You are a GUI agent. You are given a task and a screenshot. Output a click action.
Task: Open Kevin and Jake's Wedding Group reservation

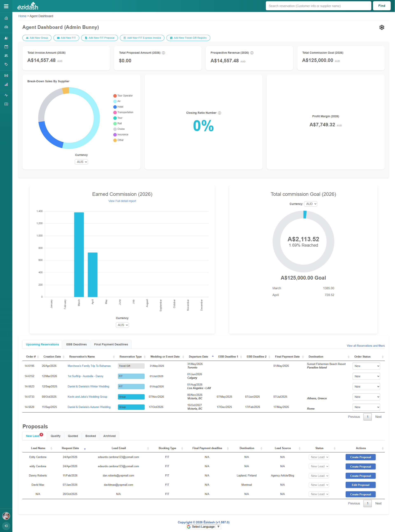tap(87, 397)
